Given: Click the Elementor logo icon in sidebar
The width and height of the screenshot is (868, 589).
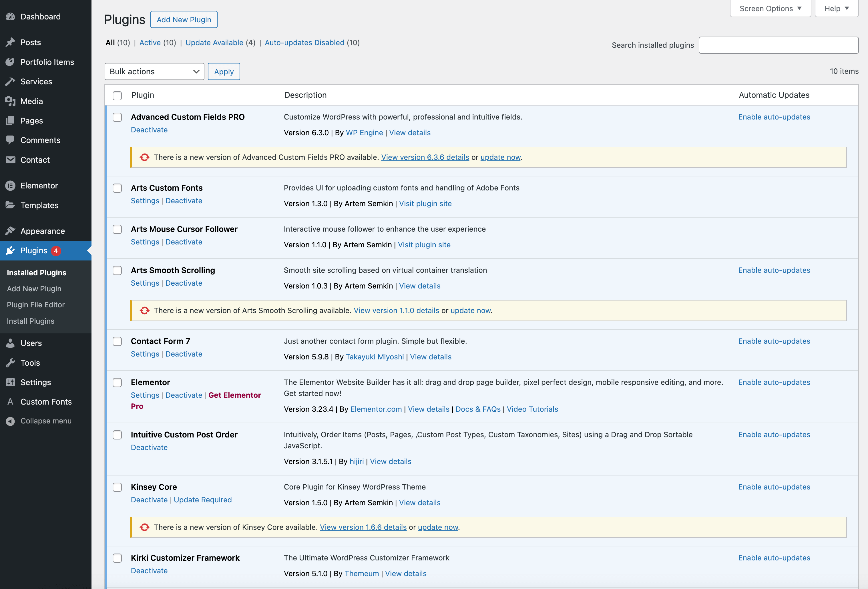Looking at the screenshot, I should click(x=11, y=186).
